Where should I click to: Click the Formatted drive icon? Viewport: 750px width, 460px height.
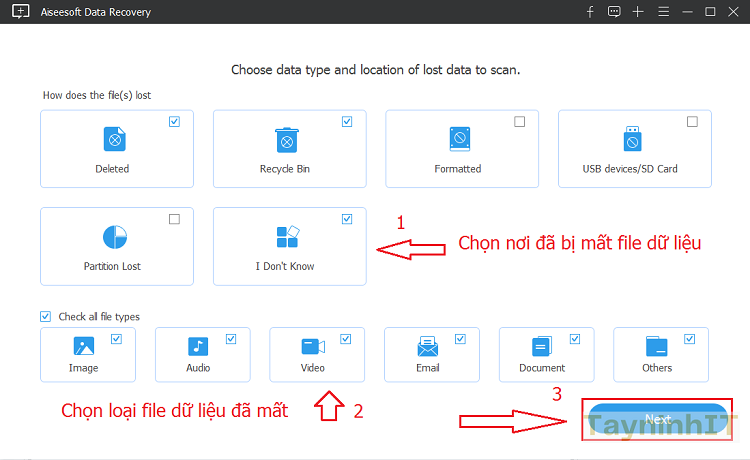coord(460,139)
